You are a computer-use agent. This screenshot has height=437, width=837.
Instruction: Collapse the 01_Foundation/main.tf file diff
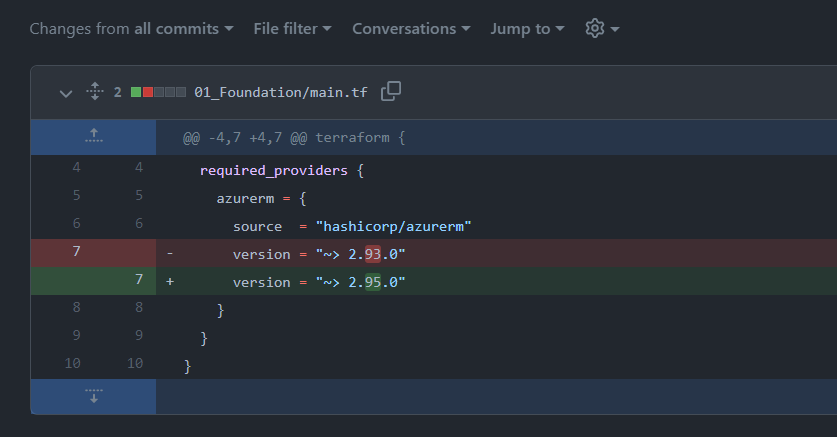[x=66, y=93]
